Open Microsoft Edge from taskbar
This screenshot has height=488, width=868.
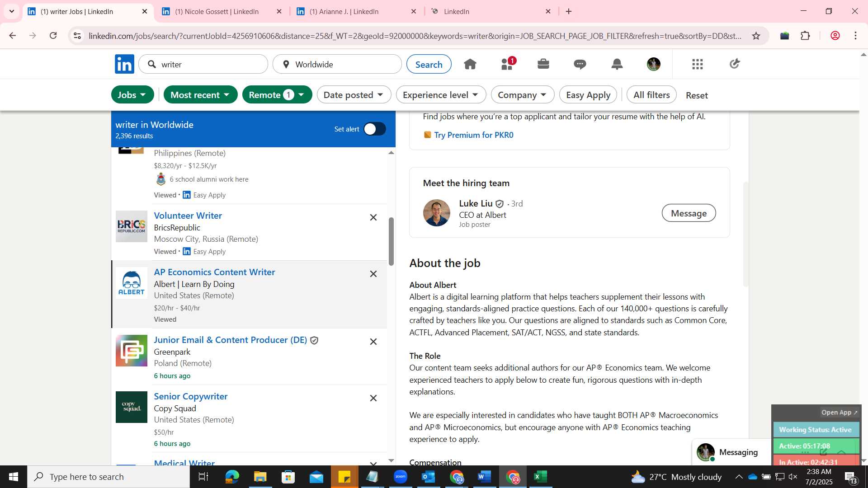[232, 477]
